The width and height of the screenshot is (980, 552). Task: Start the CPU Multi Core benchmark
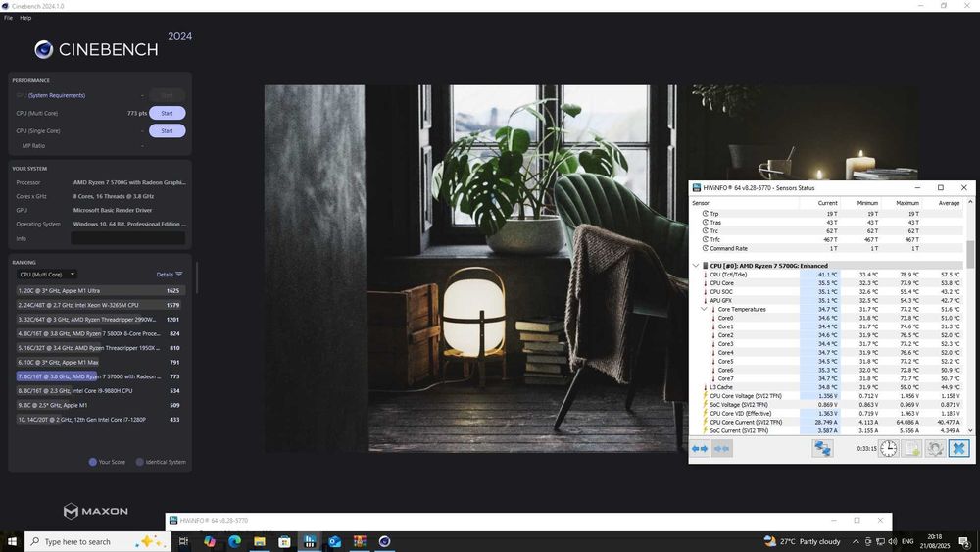point(167,113)
